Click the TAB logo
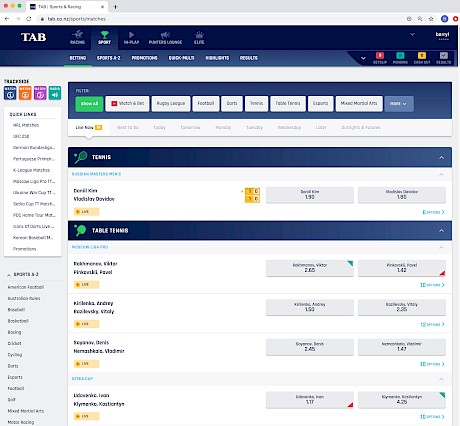The width and height of the screenshot is (460, 426). pos(33,37)
